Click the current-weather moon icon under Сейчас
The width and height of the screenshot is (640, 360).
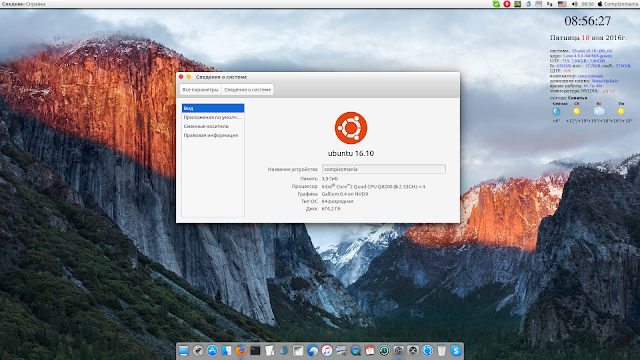(557, 111)
